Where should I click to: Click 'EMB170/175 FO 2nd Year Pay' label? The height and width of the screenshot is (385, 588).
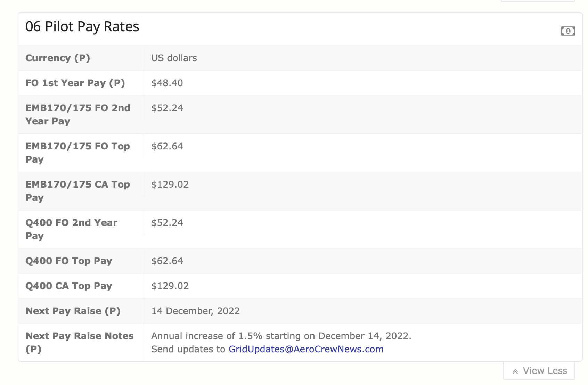(x=78, y=114)
